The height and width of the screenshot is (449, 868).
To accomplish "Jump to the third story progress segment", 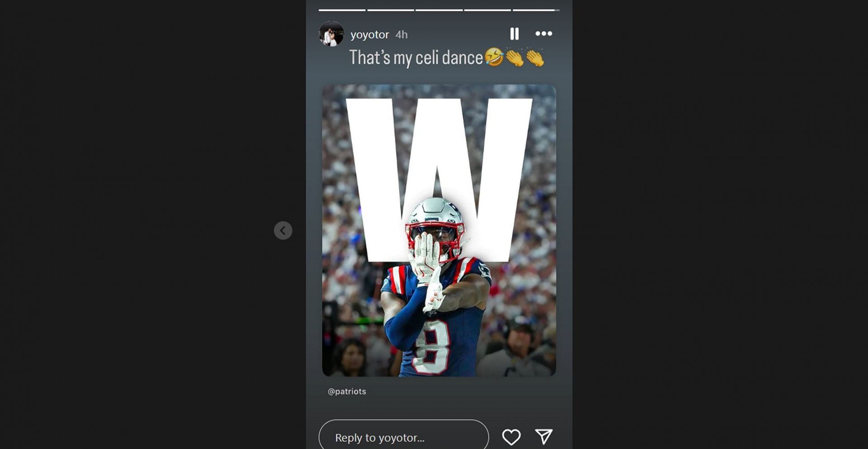I will click(x=439, y=10).
